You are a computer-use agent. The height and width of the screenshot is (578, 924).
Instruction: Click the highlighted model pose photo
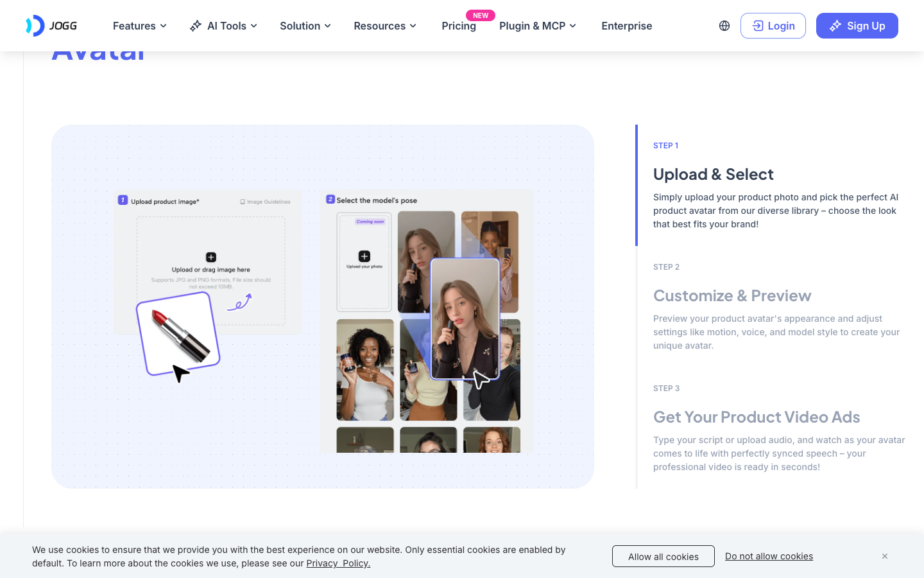[x=465, y=319]
